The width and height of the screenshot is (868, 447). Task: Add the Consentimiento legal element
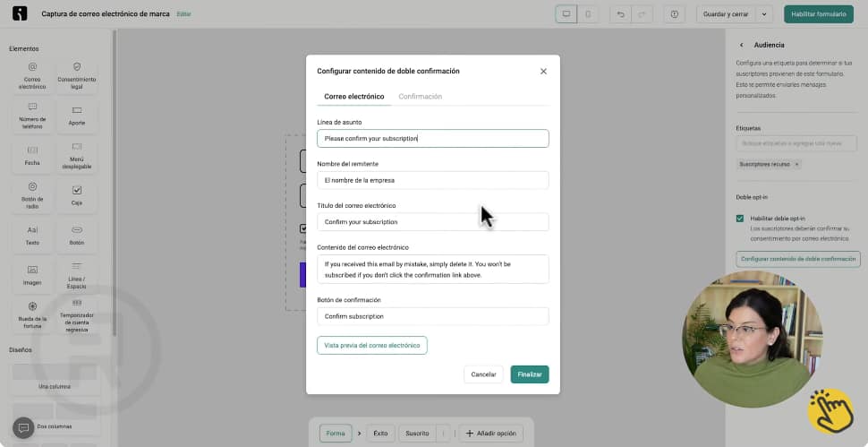[76, 76]
